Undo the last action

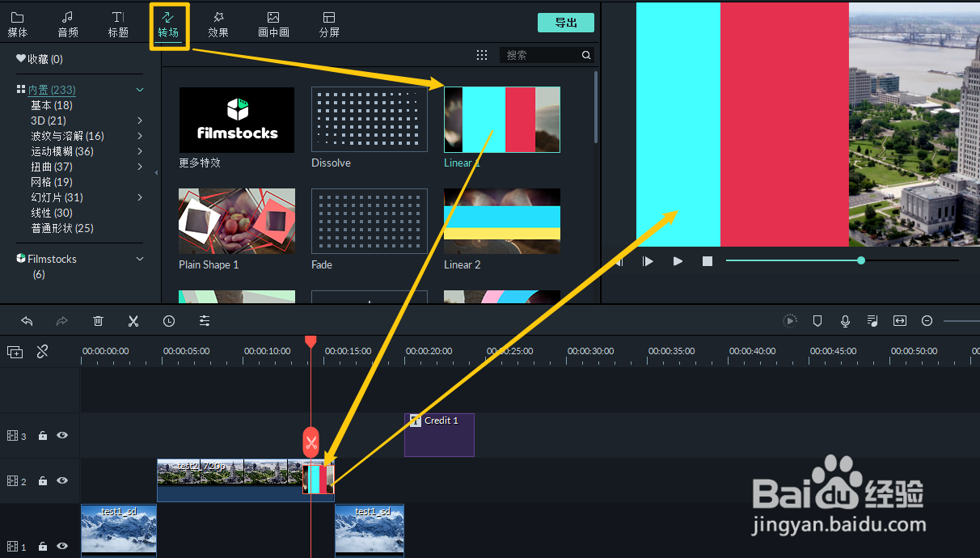tap(27, 320)
